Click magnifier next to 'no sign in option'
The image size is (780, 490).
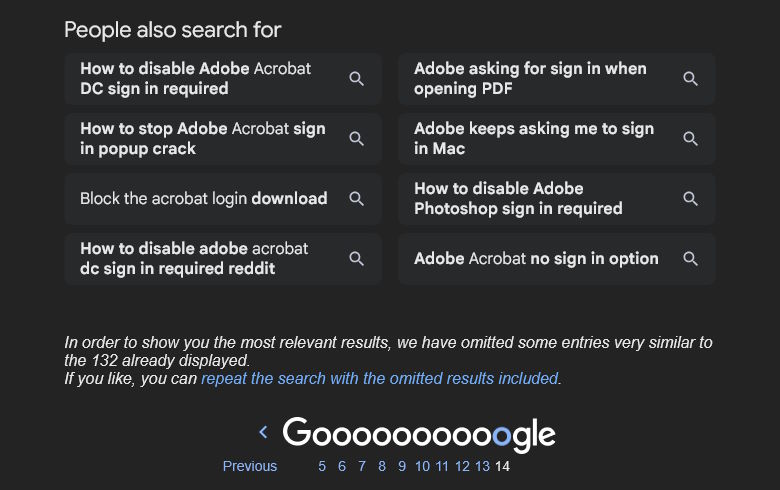(x=690, y=259)
